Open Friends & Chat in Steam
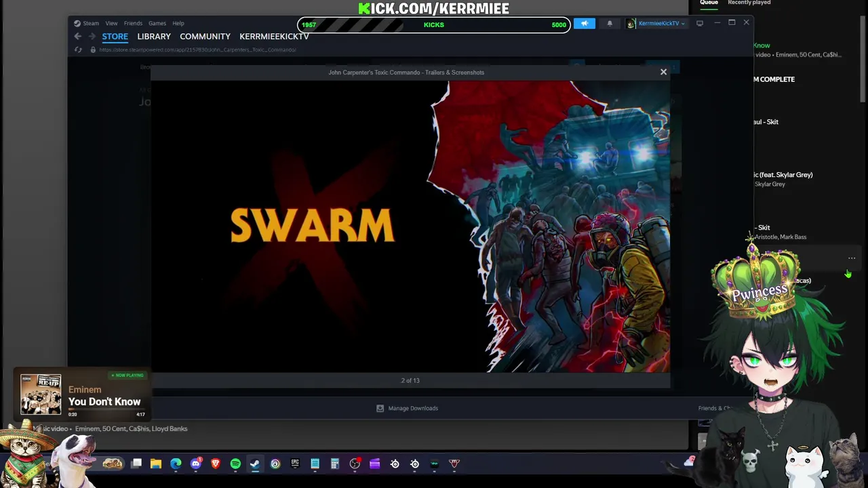868x488 pixels. tap(714, 408)
